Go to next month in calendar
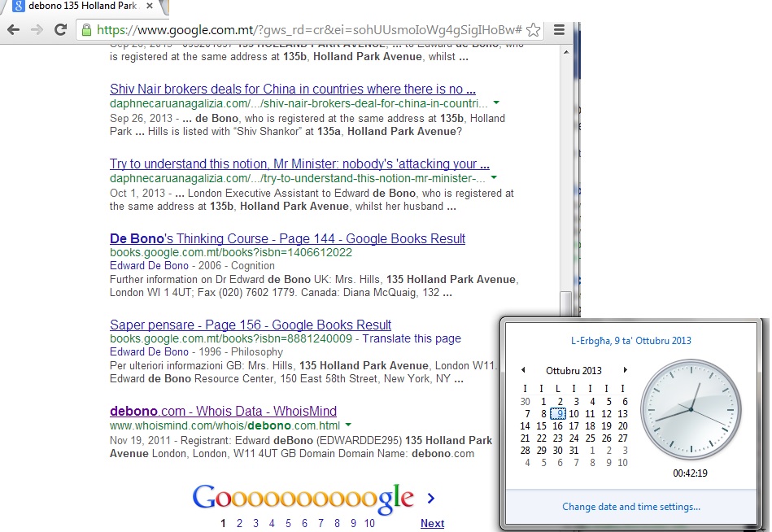The image size is (772, 532). coord(625,370)
